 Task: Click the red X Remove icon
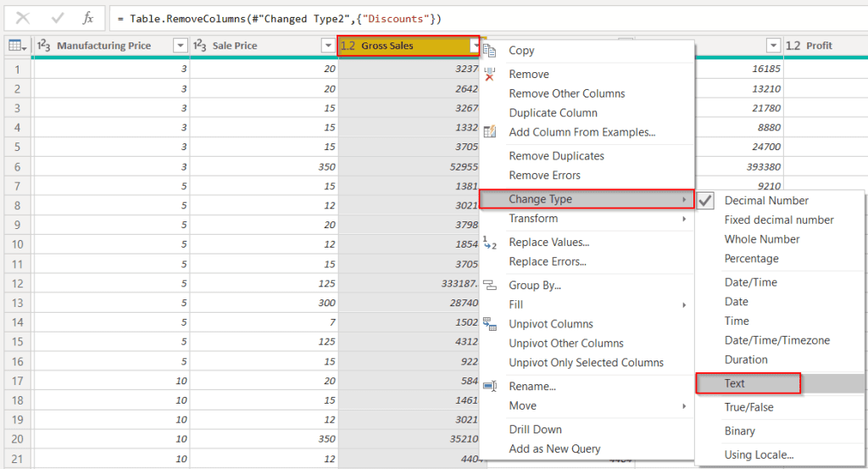coord(489,74)
